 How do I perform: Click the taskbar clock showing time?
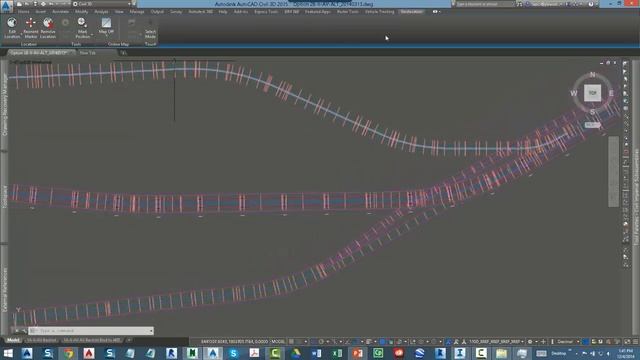(625, 353)
